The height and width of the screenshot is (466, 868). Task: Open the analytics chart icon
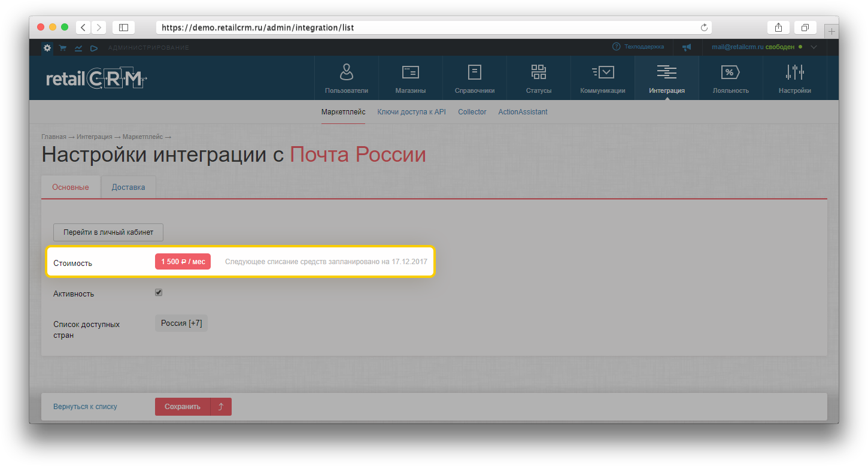(x=78, y=48)
